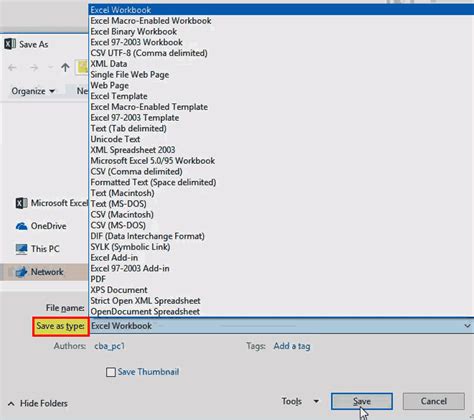Enable the Save Thumbnail checkbox

tap(111, 372)
